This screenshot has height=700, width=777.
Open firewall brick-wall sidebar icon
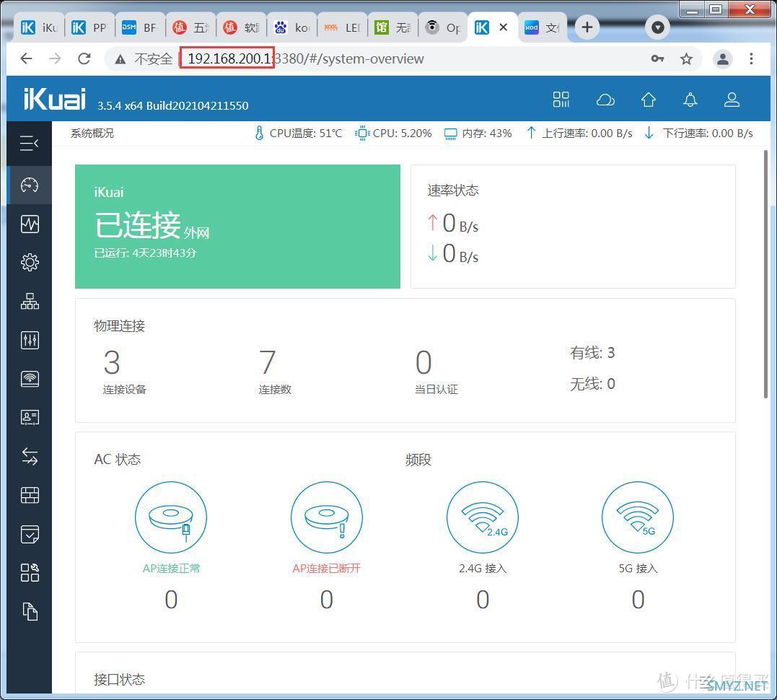click(30, 495)
